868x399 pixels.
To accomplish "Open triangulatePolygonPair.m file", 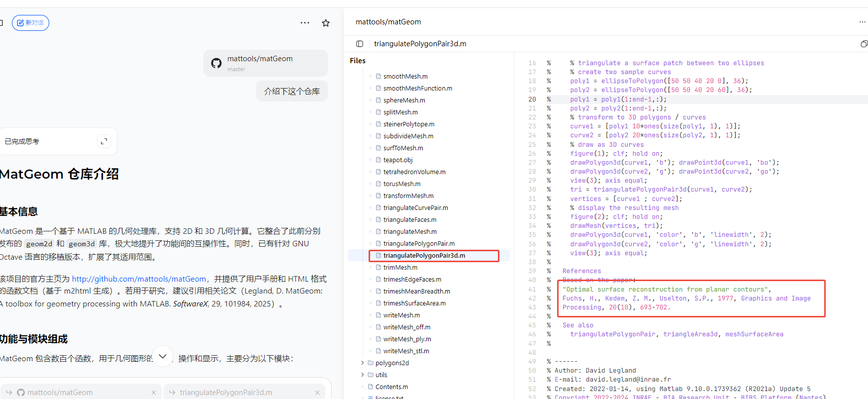I will coord(419,243).
